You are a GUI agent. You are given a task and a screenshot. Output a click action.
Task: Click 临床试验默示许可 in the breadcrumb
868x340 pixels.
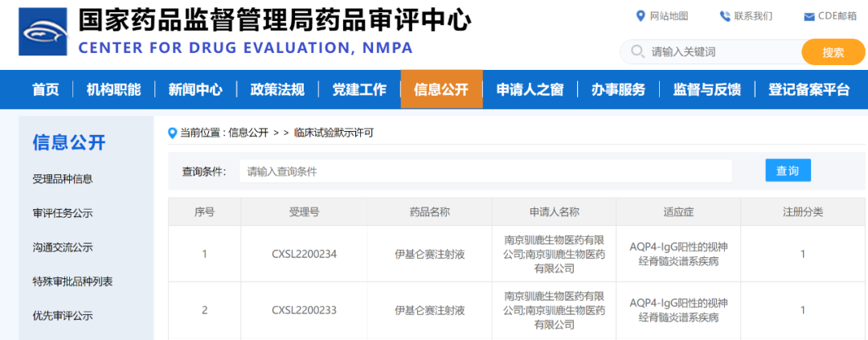334,133
